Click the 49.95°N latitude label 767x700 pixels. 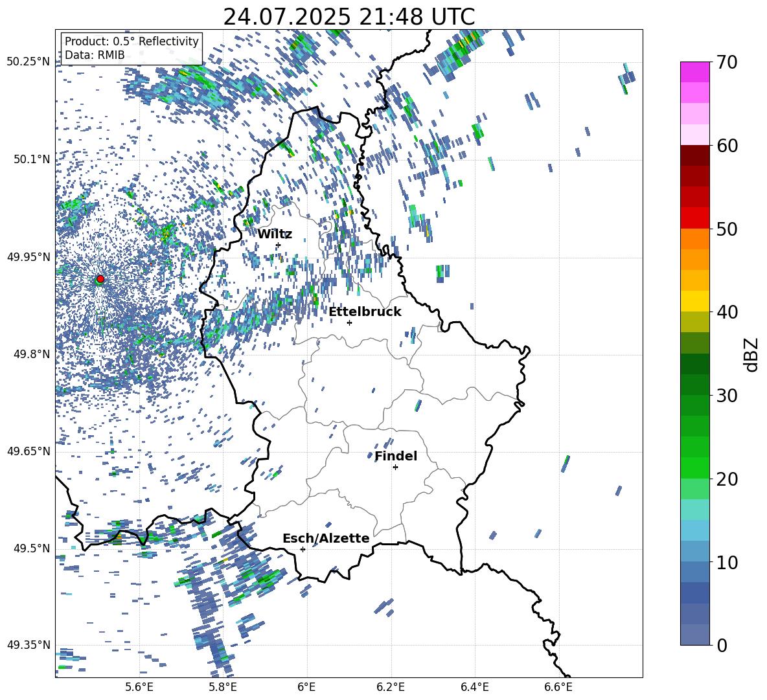click(29, 256)
